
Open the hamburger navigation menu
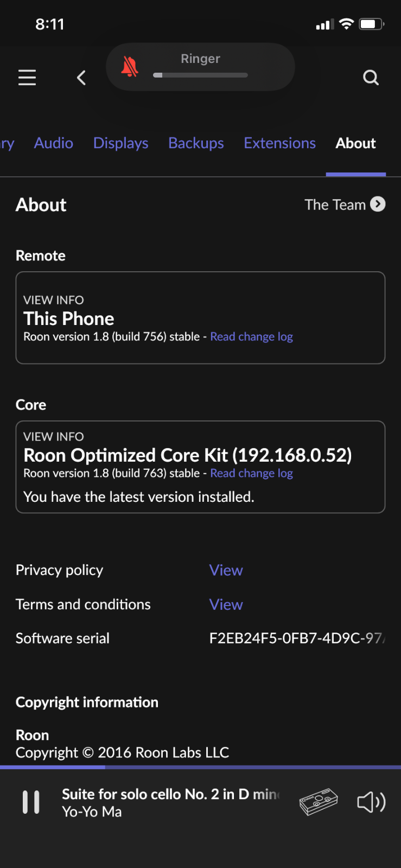click(x=27, y=78)
